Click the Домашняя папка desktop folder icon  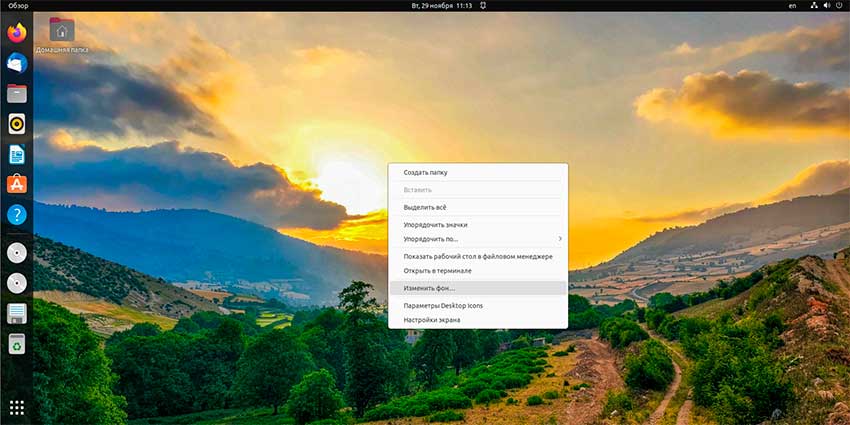pyautogui.click(x=61, y=31)
